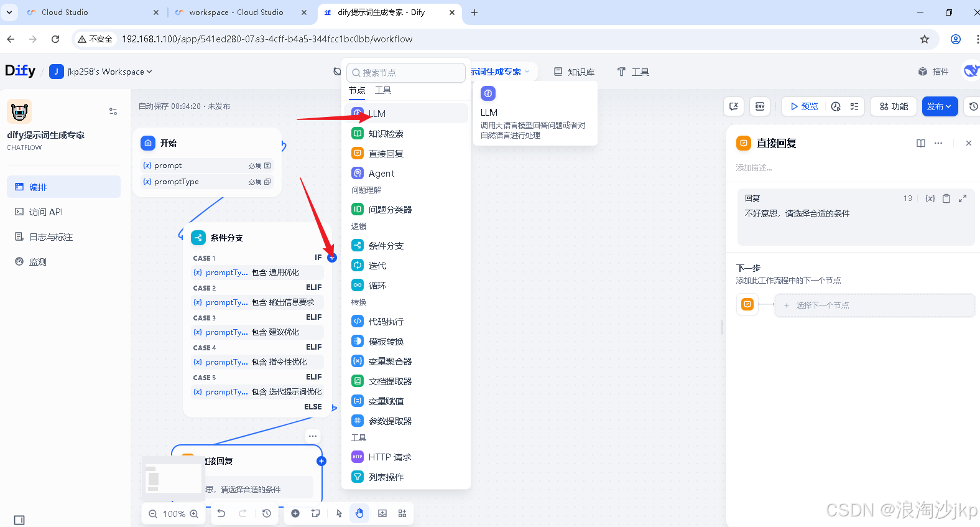The height and width of the screenshot is (527, 980).
Task: Switch to the workspace - Cloud Studio browser tab
Action: coord(236,12)
